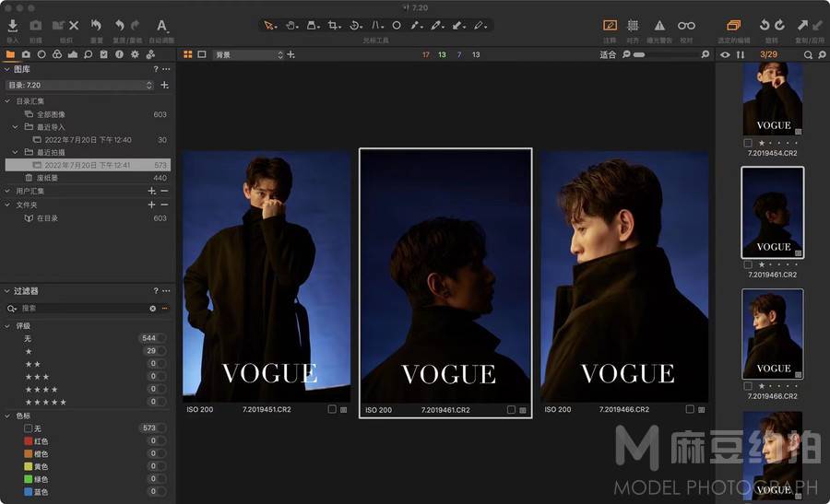830x504 pixels.
Task: Collapse the 最近拍摄 recent captures folder
Action: 16,152
